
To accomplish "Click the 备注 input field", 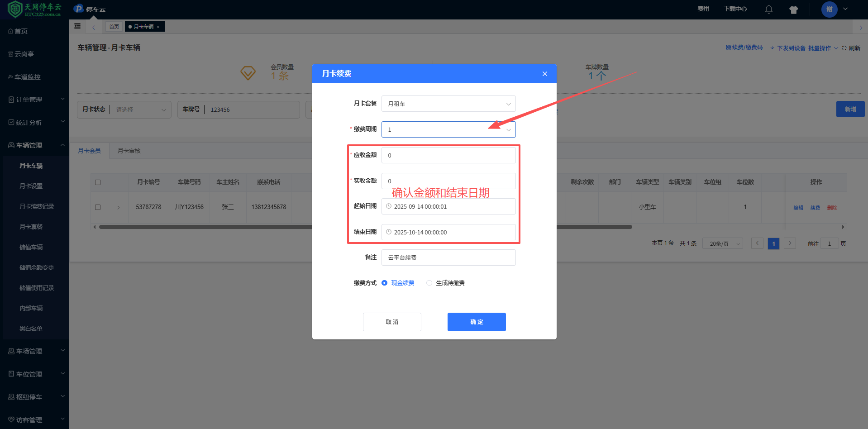I will click(x=448, y=257).
